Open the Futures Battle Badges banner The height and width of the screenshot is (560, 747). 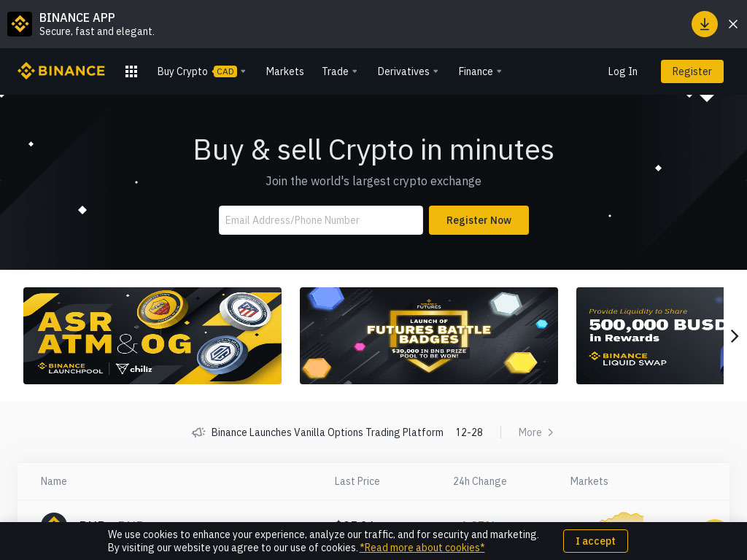point(429,335)
